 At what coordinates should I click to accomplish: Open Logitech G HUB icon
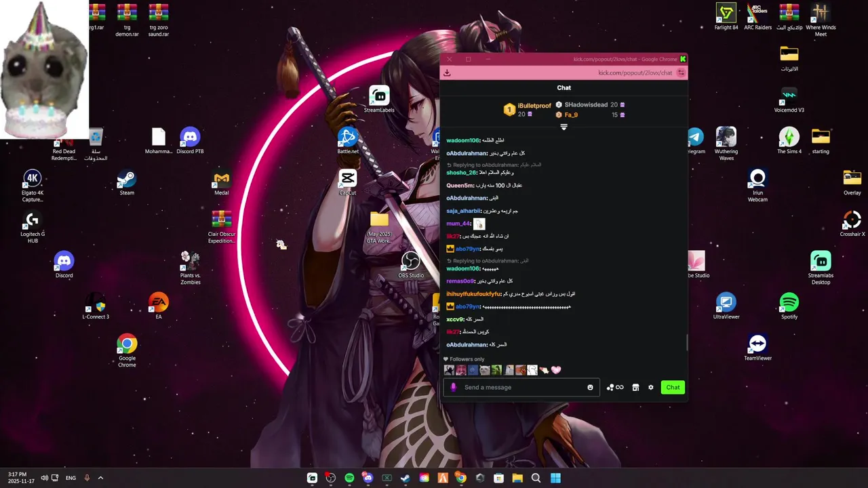(x=32, y=228)
